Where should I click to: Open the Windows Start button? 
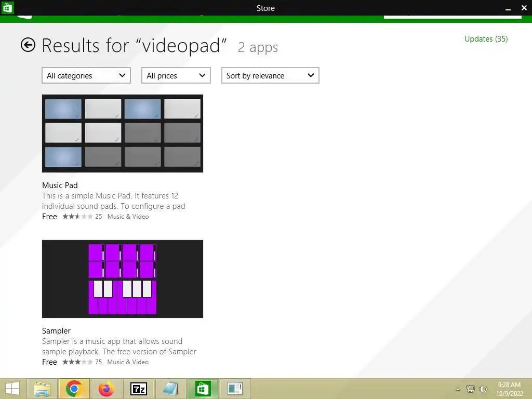[12, 389]
